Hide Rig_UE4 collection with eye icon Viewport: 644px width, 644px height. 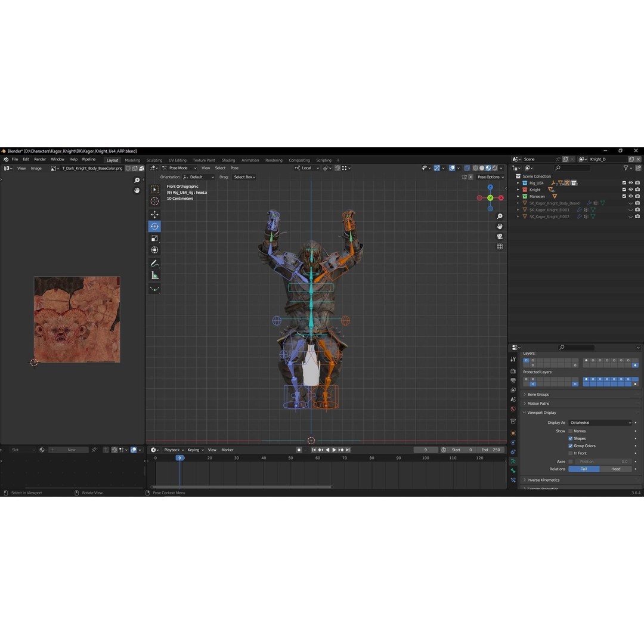[630, 183]
